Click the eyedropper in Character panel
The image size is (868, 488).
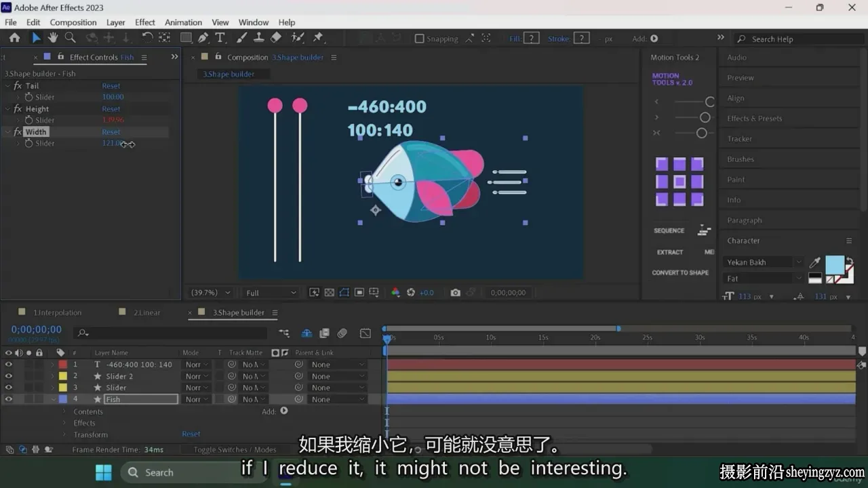pyautogui.click(x=816, y=263)
